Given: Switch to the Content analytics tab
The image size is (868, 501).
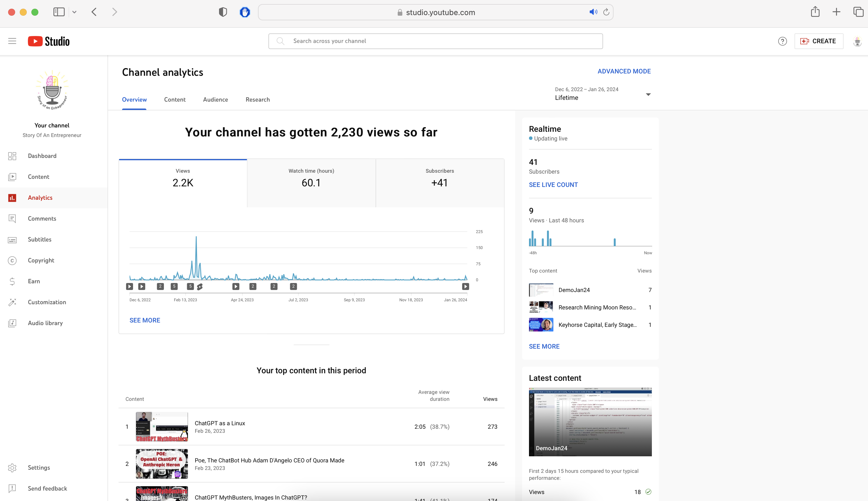Looking at the screenshot, I should point(175,100).
